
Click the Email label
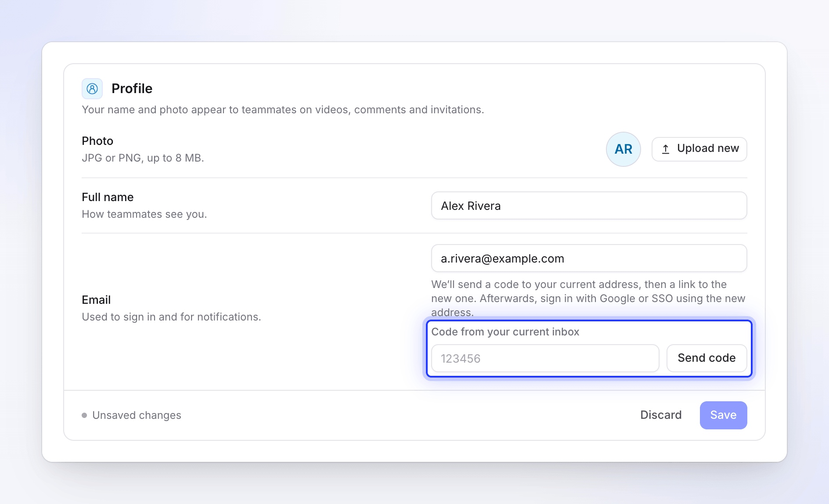(x=96, y=300)
